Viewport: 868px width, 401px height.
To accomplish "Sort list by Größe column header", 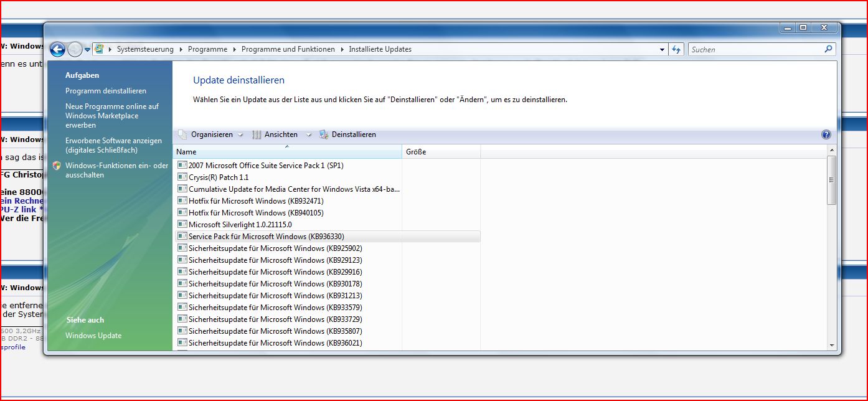I will (441, 152).
